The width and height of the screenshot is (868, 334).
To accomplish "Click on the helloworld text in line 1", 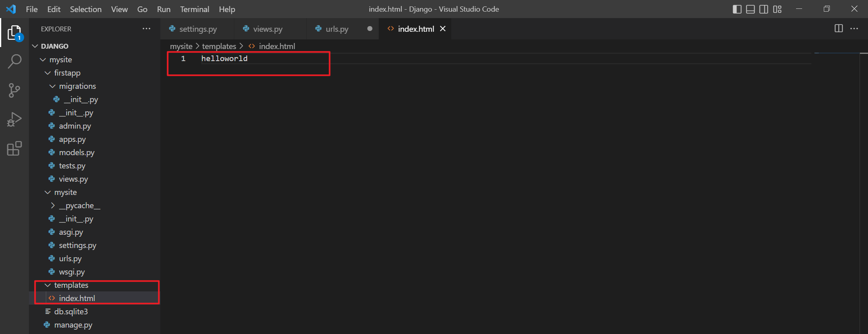I will pyautogui.click(x=224, y=59).
